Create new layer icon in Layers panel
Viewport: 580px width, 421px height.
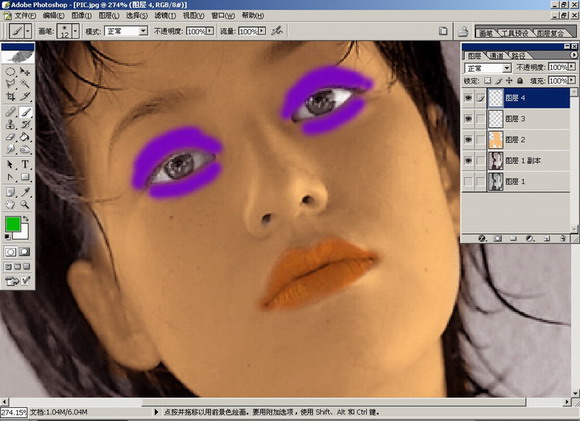547,239
